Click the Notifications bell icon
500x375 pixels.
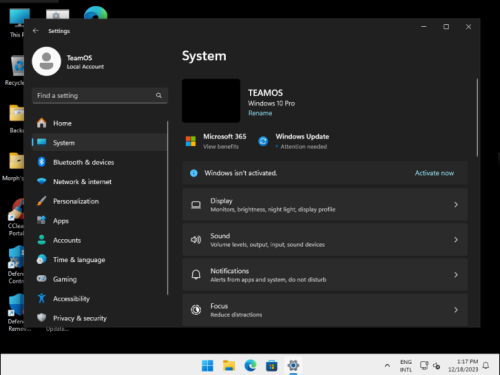point(196,275)
